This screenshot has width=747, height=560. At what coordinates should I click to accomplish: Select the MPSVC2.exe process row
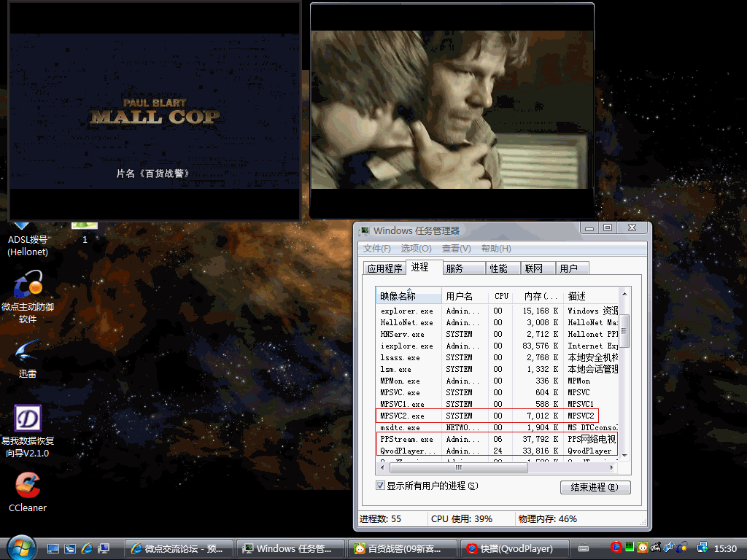[497, 416]
